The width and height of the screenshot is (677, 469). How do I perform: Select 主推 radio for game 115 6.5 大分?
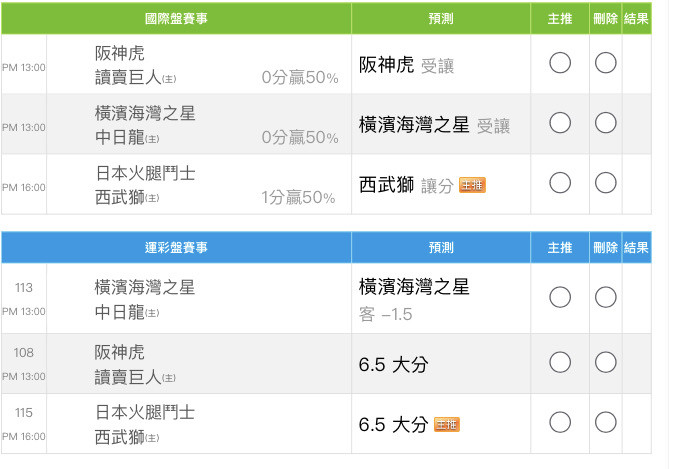[x=560, y=422]
